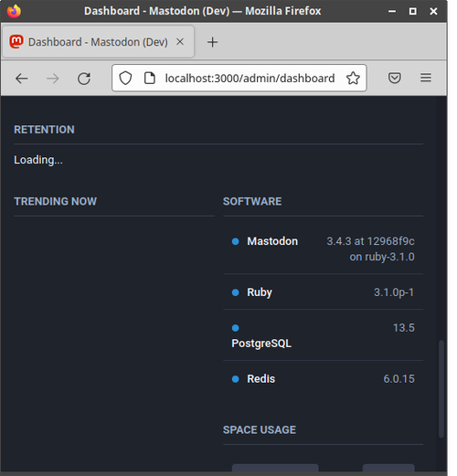Click the Mastodon favicon in the tab
Viewport: 457px width, 476px height.
click(x=16, y=42)
